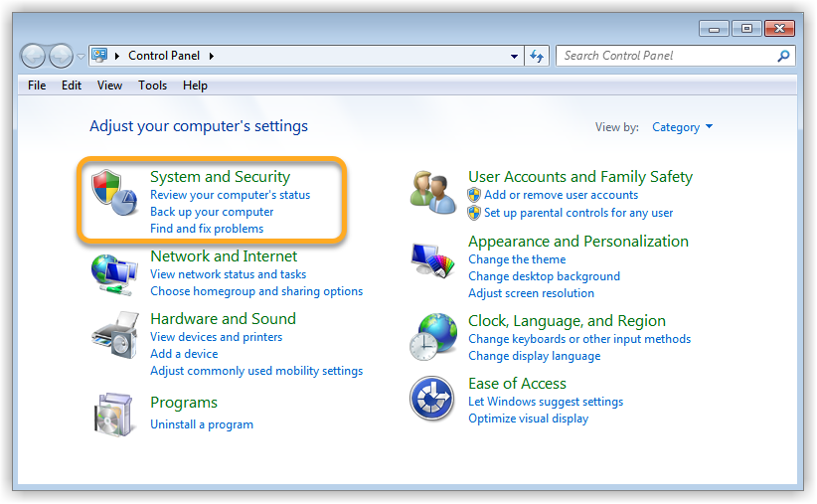Viewport: 817px width, 504px height.
Task: Click Uninstall a program link
Action: pos(202,424)
